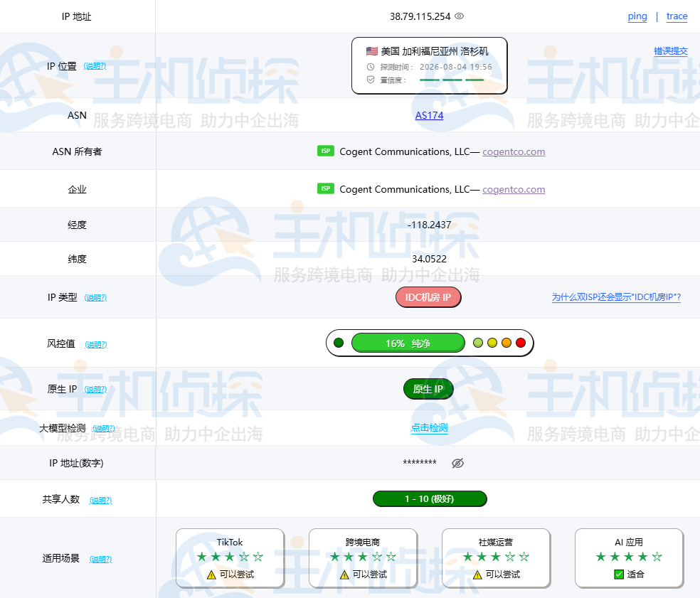Image resolution: width=700 pixels, height=598 pixels.
Task: Open 说明 help link for IP 位置
Action: coord(95,66)
